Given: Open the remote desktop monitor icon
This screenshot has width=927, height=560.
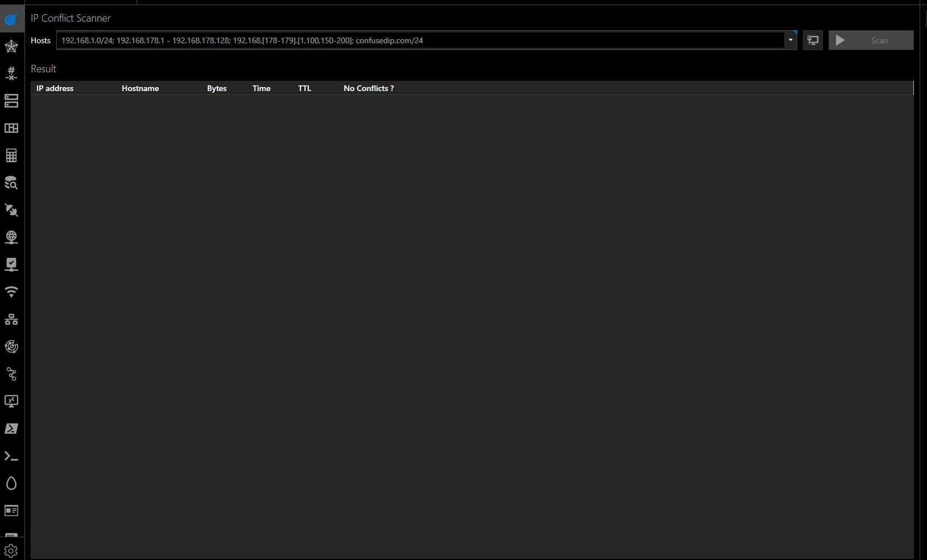Looking at the screenshot, I should click(11, 401).
